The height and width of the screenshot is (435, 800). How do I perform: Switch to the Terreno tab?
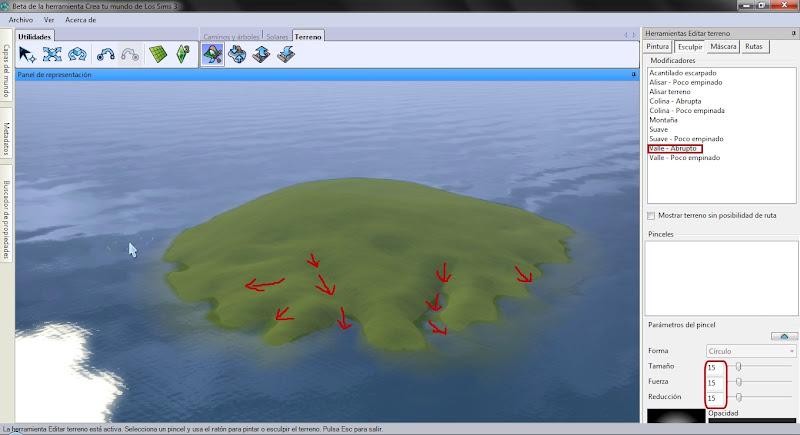[308, 37]
